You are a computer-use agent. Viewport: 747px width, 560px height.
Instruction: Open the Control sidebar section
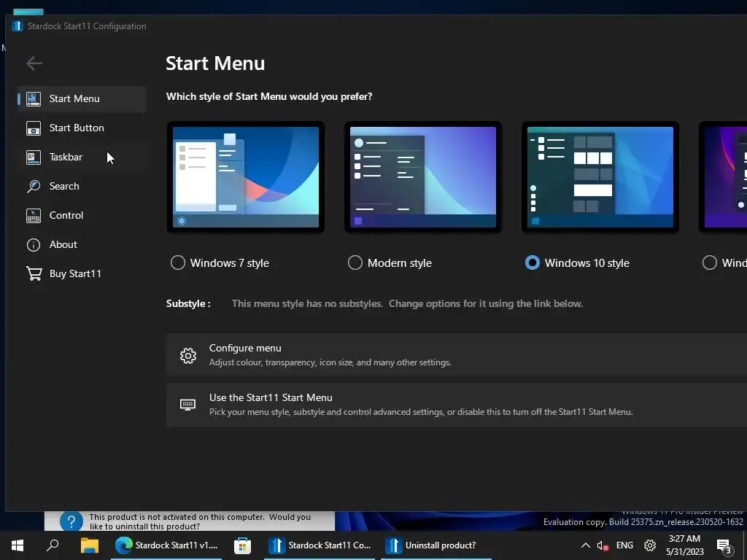tap(82, 215)
